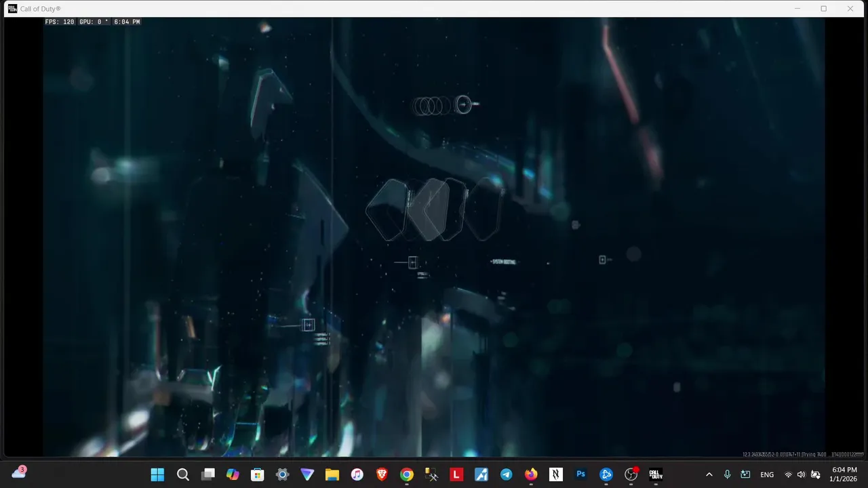Close the Call of Duty window
The image size is (868, 488).
(x=850, y=9)
